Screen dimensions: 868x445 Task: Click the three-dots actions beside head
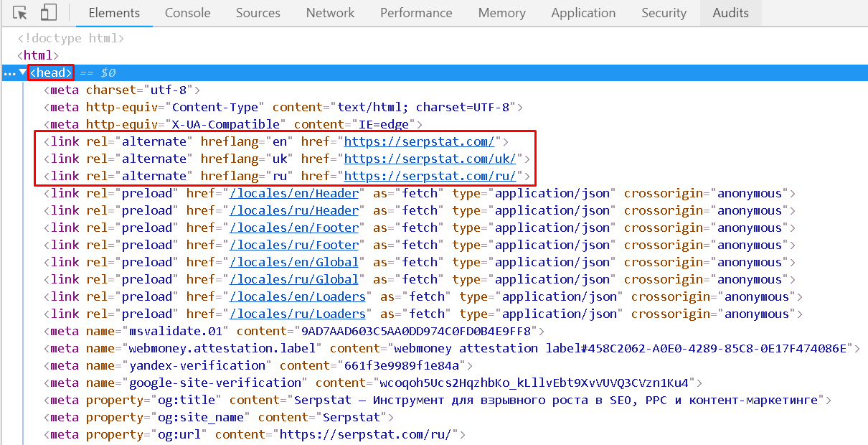pos(9,73)
